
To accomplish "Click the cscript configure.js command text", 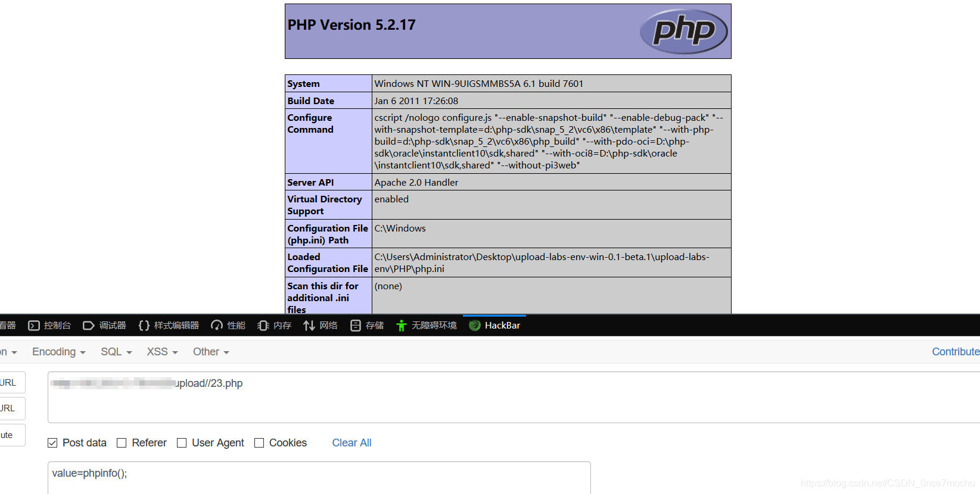I will pos(549,142).
